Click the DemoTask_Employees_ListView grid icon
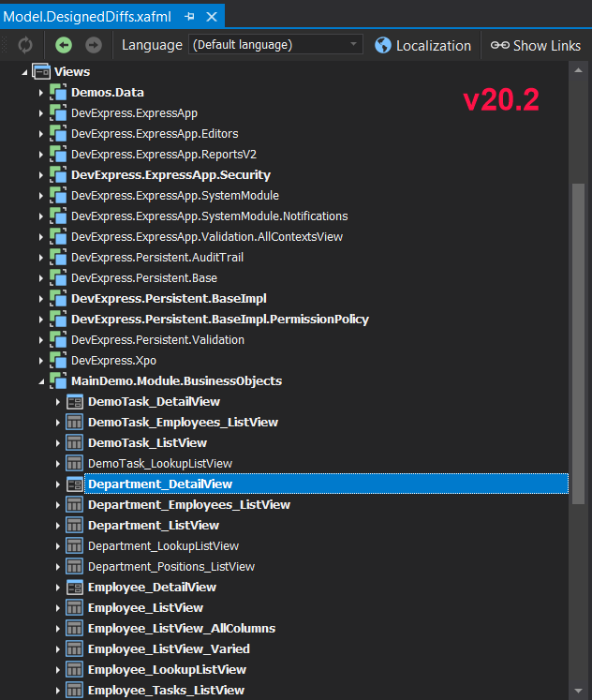The height and width of the screenshot is (700, 592). coord(75,423)
